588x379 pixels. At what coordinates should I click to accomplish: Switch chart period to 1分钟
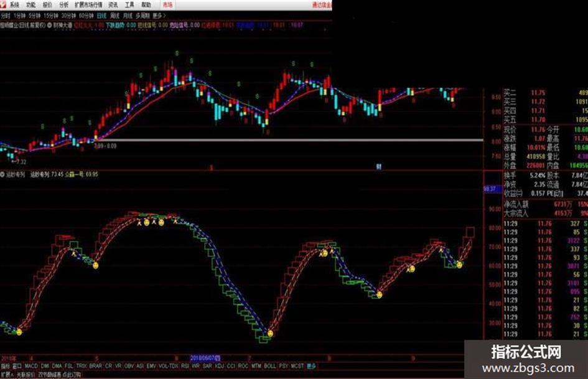19,16
